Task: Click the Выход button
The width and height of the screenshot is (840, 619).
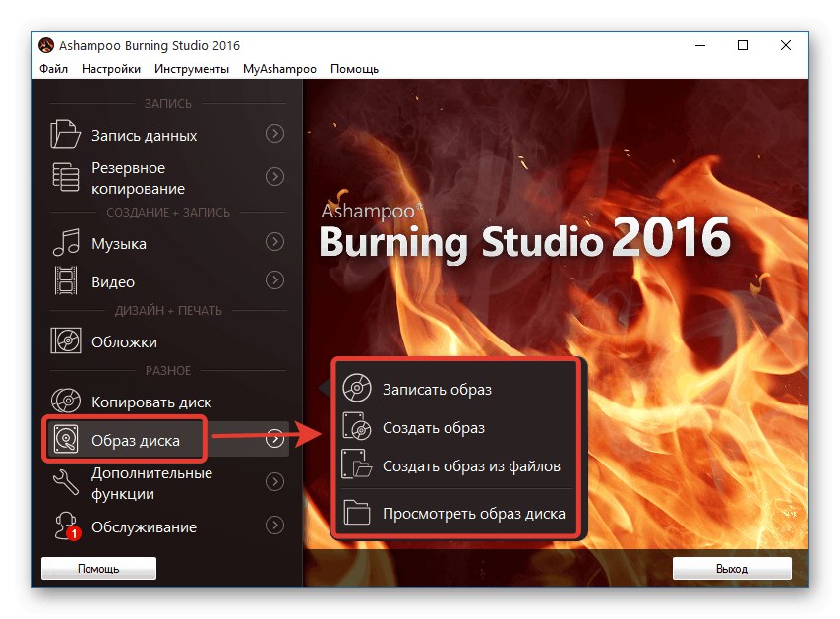Action: point(731,568)
